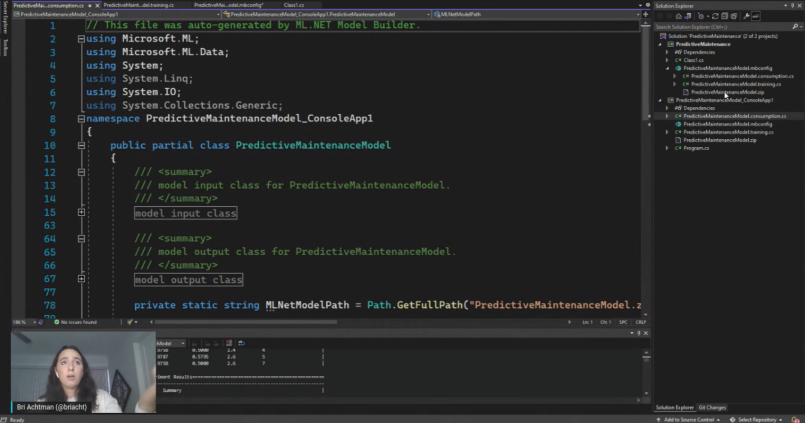Open the Git Changes tab
Screen dimensions: 805x424
713,408
